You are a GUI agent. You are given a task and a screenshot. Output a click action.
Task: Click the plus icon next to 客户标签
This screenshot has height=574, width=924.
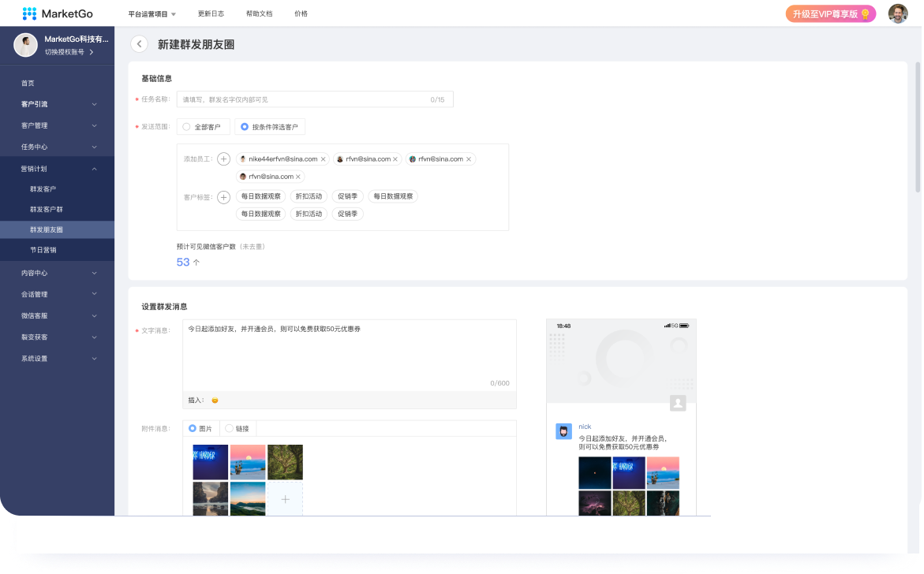tap(224, 197)
